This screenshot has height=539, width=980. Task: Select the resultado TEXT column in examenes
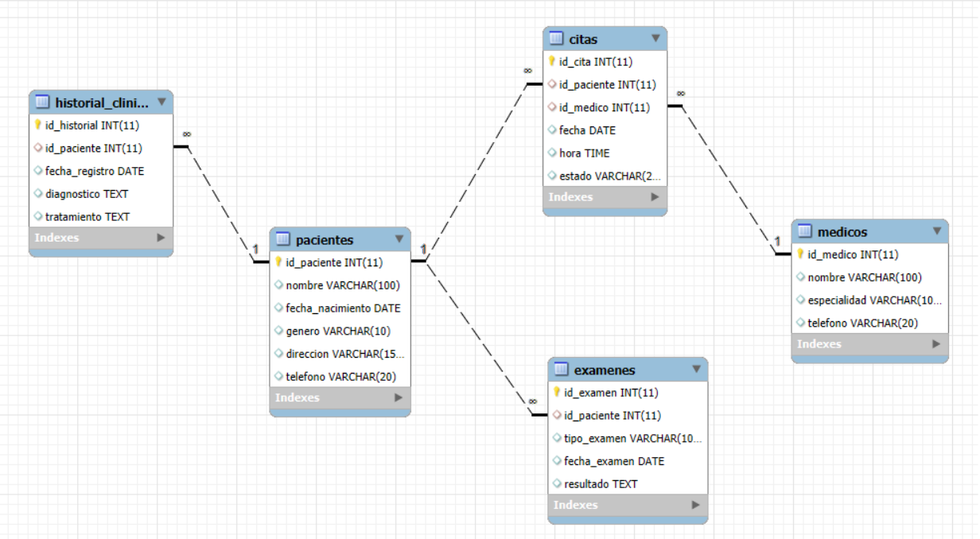(x=600, y=484)
